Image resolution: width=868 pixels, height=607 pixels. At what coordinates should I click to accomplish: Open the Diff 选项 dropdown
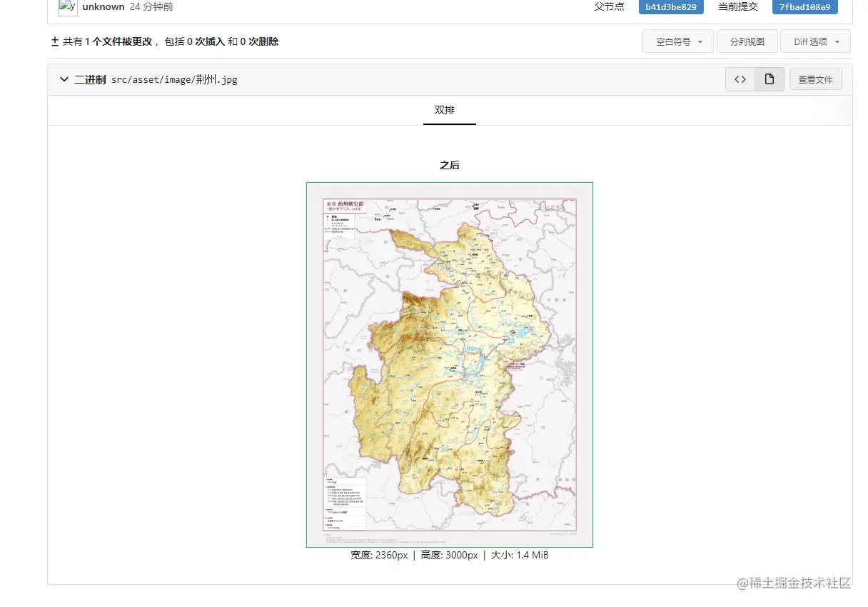pos(815,41)
